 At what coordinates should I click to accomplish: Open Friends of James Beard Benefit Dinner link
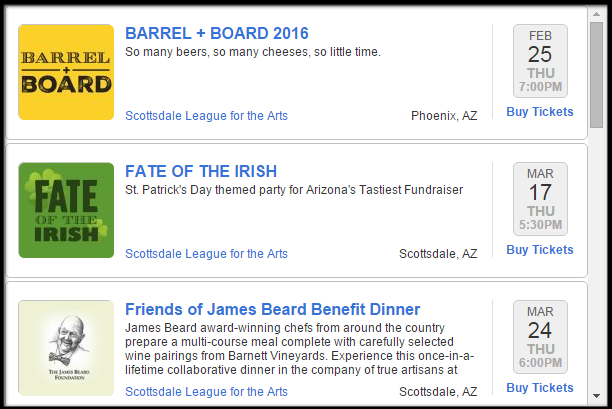click(x=272, y=309)
